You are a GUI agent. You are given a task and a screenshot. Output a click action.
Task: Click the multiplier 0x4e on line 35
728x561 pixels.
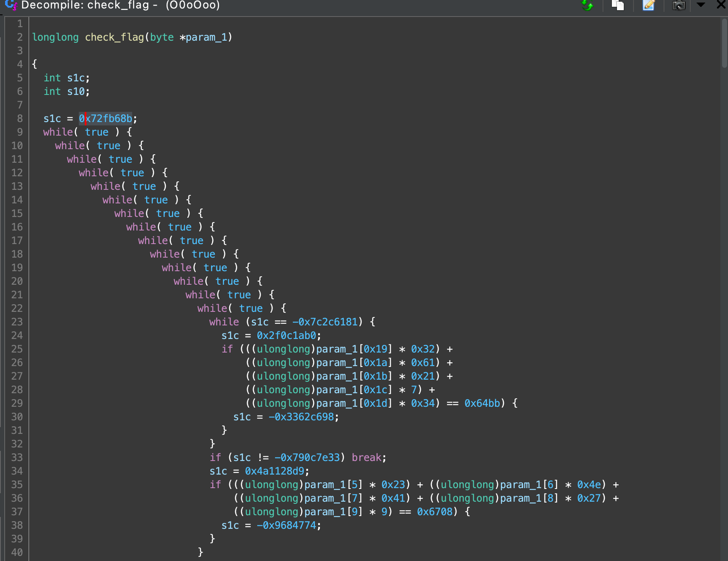(589, 485)
